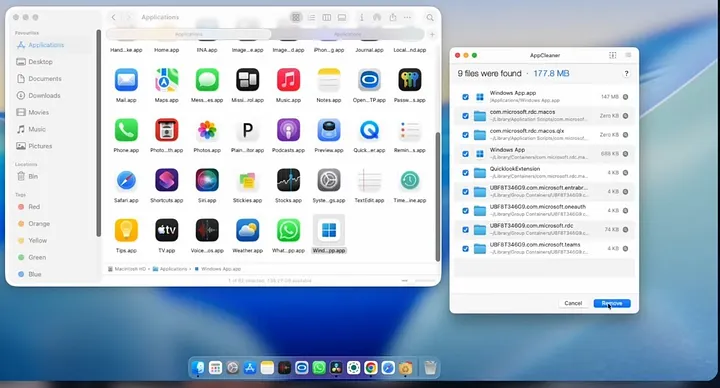Select Time Machine app icon
Image resolution: width=720 pixels, height=388 pixels.
[410, 180]
